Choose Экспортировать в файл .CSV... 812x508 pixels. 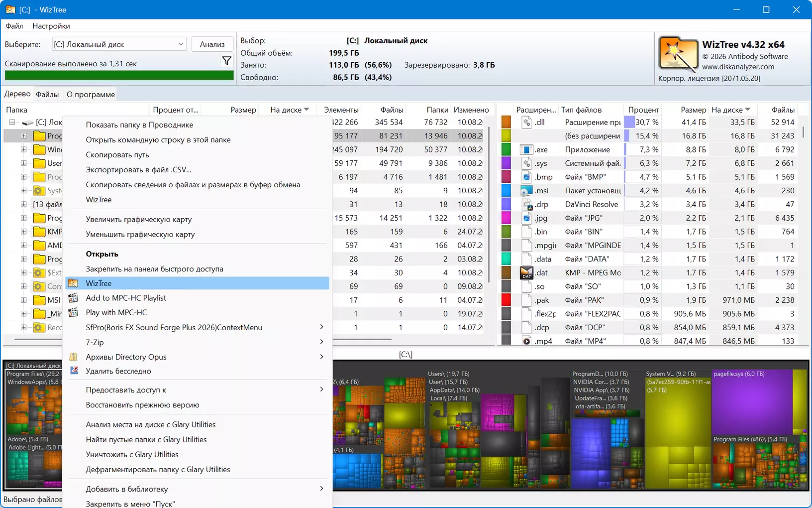(x=138, y=169)
